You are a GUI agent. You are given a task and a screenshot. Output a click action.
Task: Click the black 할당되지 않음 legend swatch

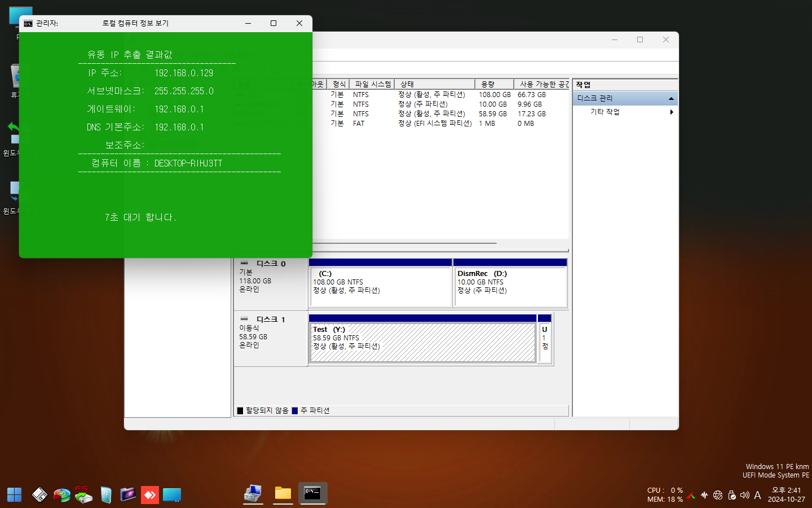coord(240,411)
